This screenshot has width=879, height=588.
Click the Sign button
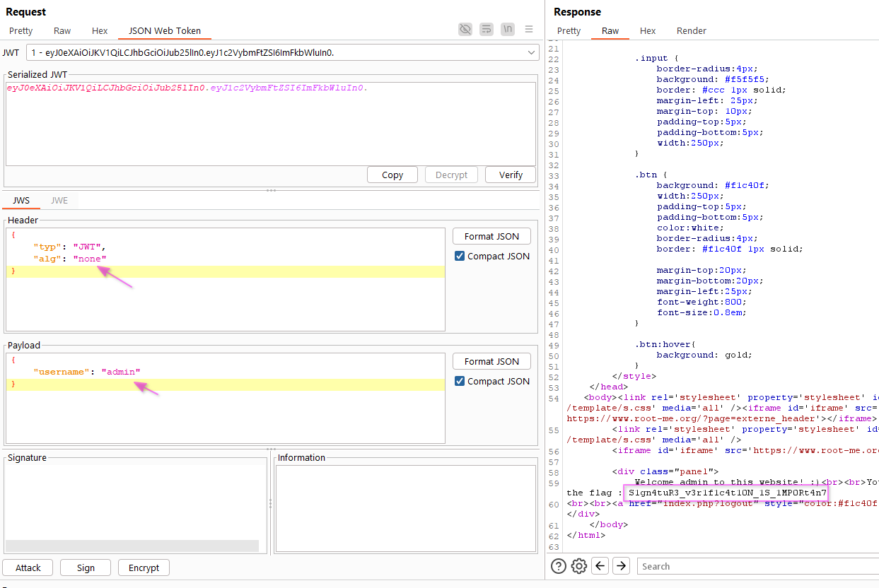(x=86, y=568)
